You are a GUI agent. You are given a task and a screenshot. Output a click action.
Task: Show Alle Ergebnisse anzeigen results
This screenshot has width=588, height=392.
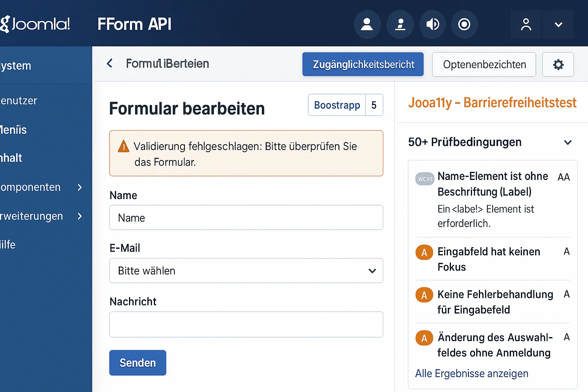pos(471,373)
